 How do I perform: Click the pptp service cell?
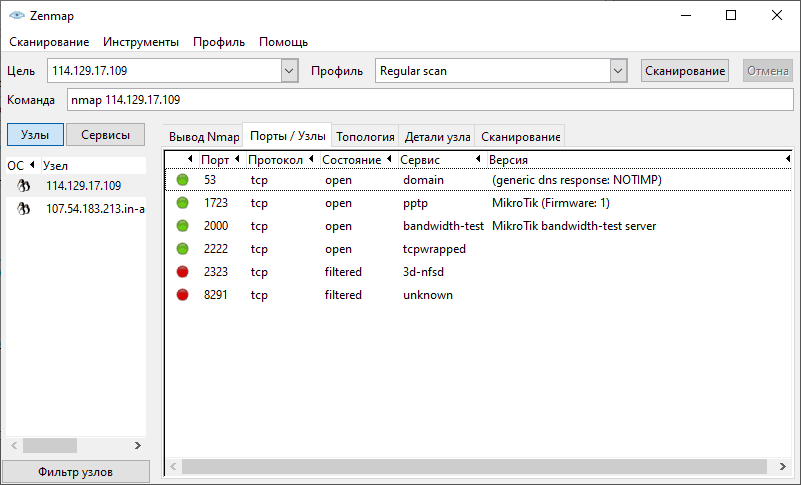tap(415, 203)
